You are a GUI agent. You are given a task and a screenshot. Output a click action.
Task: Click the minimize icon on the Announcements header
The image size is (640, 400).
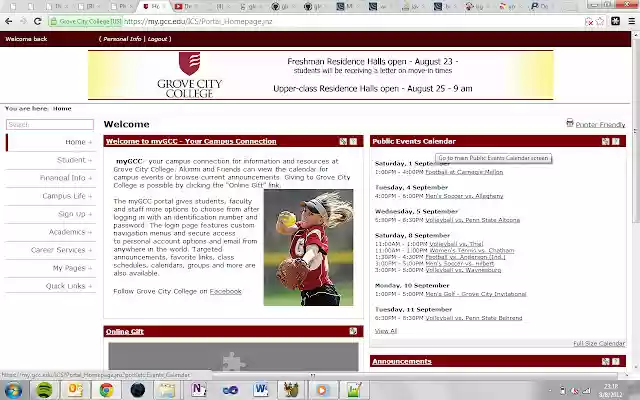tap(606, 361)
